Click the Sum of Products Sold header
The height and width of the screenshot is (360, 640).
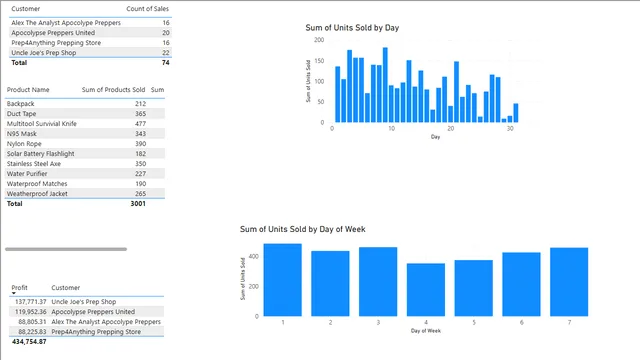point(113,90)
